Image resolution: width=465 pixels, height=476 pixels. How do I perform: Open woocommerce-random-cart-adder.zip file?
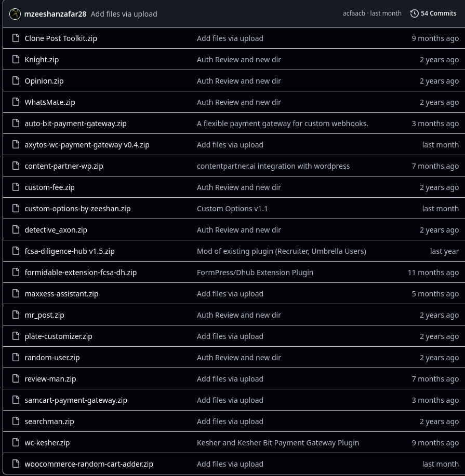[x=89, y=464]
